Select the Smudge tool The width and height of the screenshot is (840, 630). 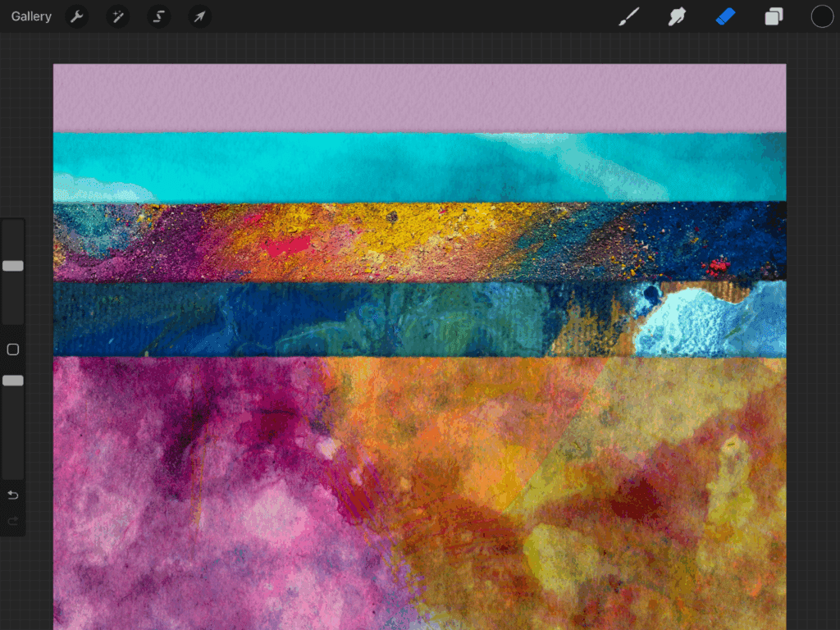pyautogui.click(x=677, y=16)
